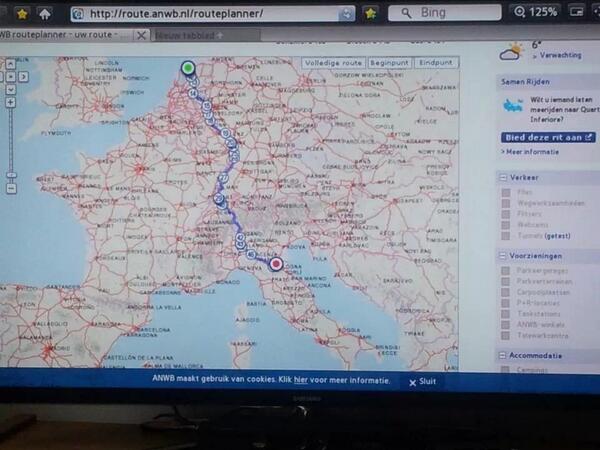600x450 pixels.
Task: Select route step marker 14
Action: [192, 93]
